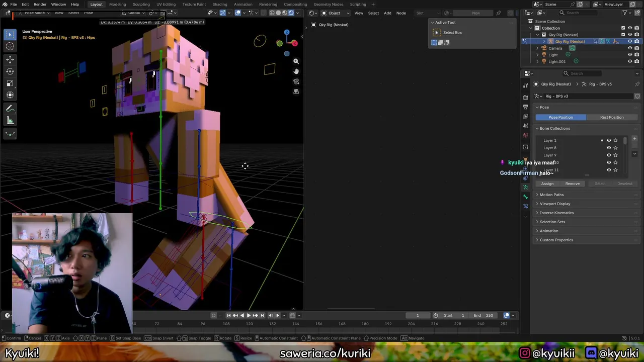The width and height of the screenshot is (644, 362).
Task: Open the Global transform orientation dropdown
Action: tap(134, 13)
